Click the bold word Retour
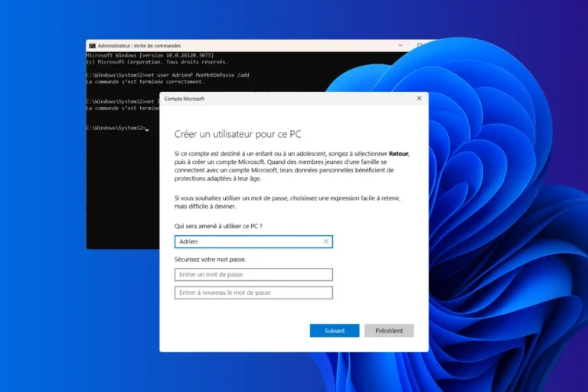 pos(399,154)
